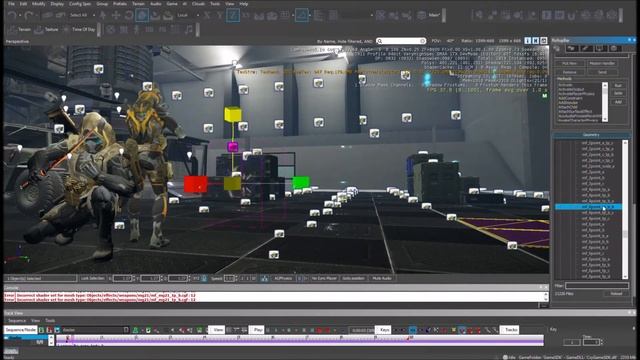Activate the Rotate tool icon
Image resolution: width=640 pixels, height=360 pixels.
point(129,16)
